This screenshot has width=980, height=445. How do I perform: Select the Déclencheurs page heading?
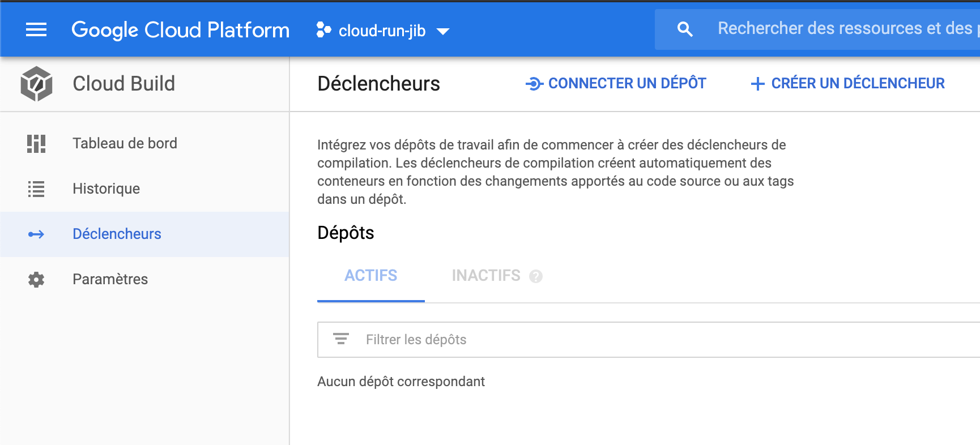coord(378,84)
